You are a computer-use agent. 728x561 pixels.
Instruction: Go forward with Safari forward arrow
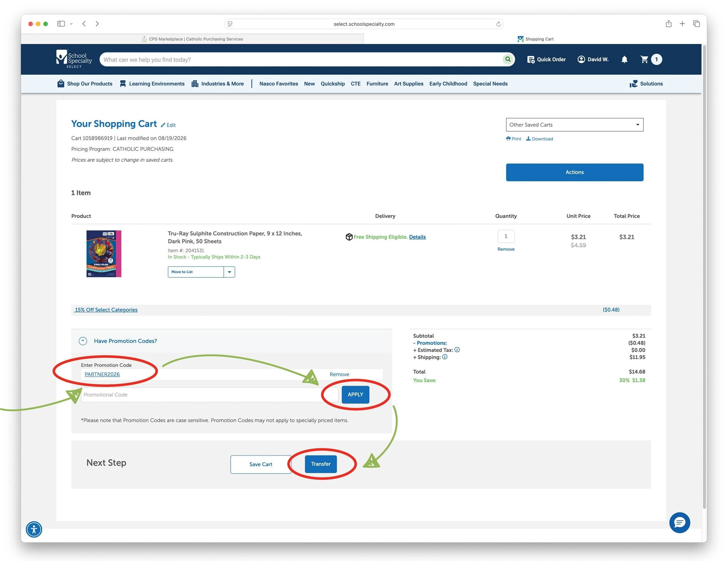tap(97, 24)
